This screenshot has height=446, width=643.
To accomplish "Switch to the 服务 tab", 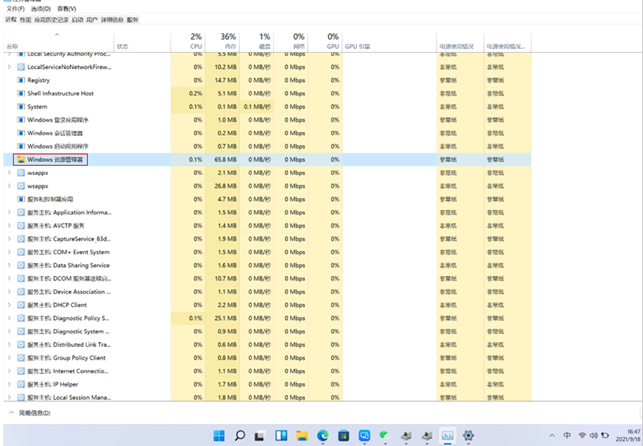I will (x=133, y=19).
